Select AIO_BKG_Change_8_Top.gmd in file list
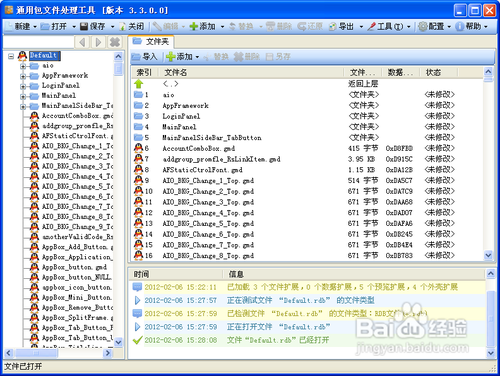500x376 pixels. (208, 256)
